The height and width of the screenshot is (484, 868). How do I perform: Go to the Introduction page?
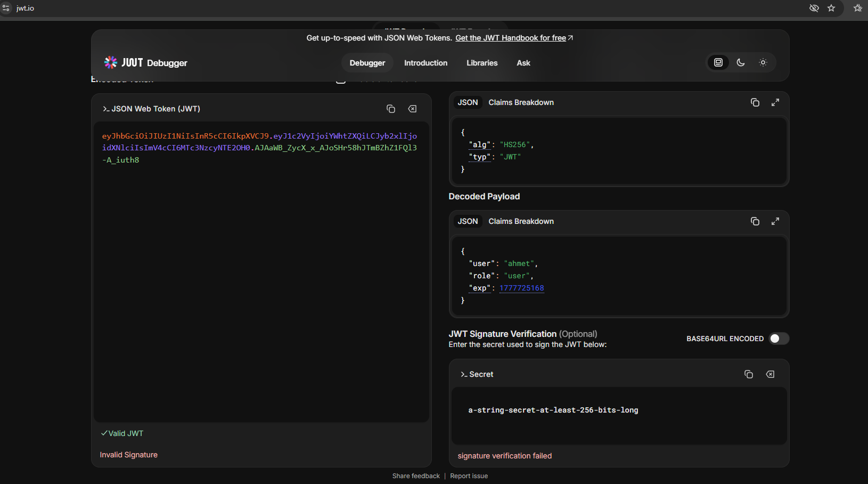click(425, 63)
